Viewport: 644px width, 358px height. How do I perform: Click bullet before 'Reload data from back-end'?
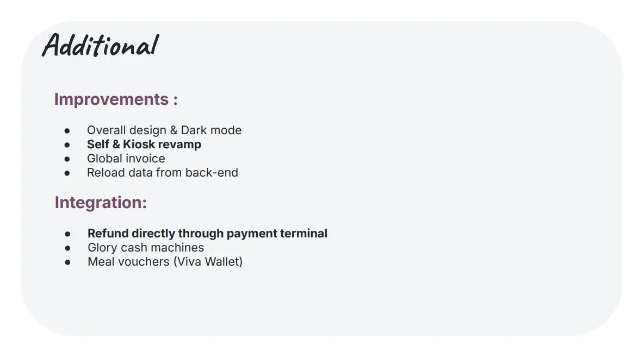pos(67,173)
